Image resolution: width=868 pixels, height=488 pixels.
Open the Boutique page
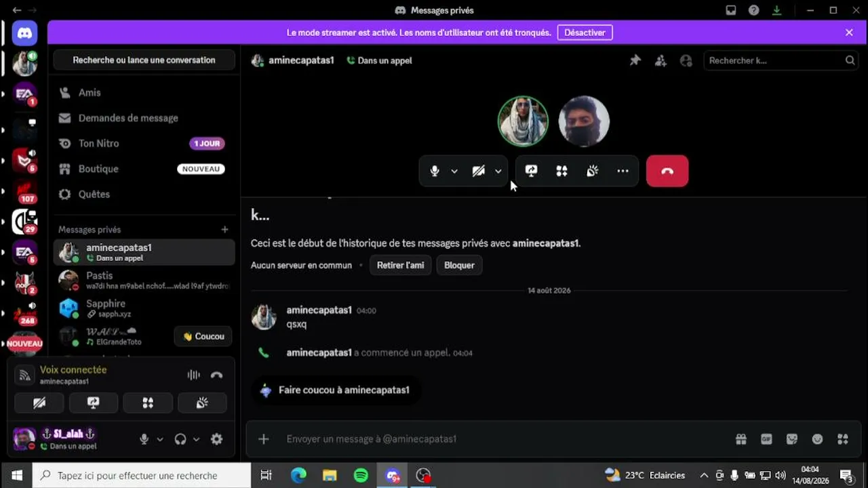click(144, 169)
